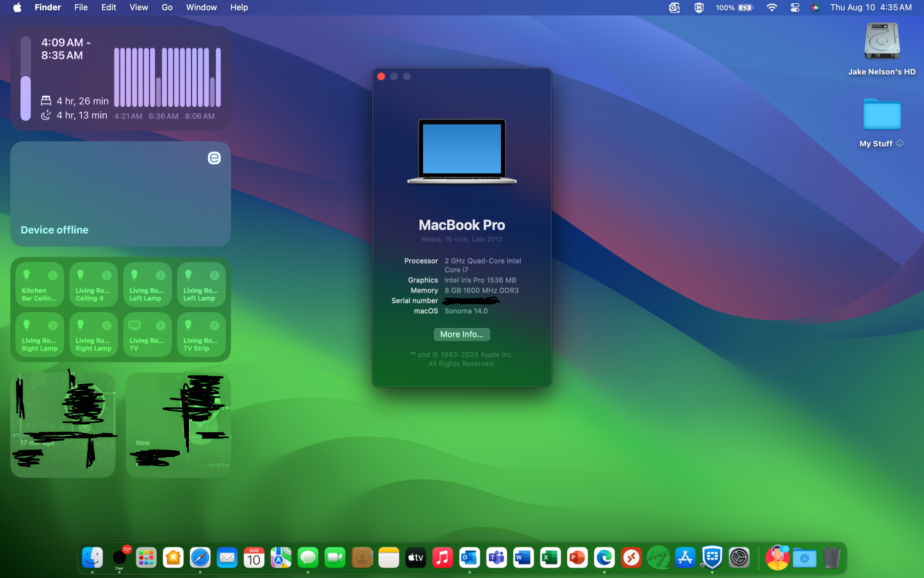Image resolution: width=924 pixels, height=578 pixels.
Task: Click the Sonoma 14.0 macOS version
Action: [x=466, y=311]
